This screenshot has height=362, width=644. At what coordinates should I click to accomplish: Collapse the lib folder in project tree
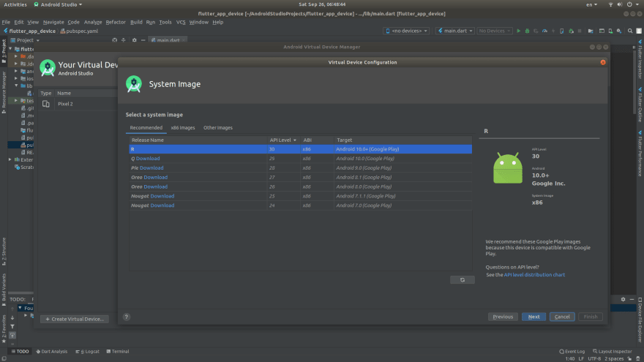[x=16, y=86]
